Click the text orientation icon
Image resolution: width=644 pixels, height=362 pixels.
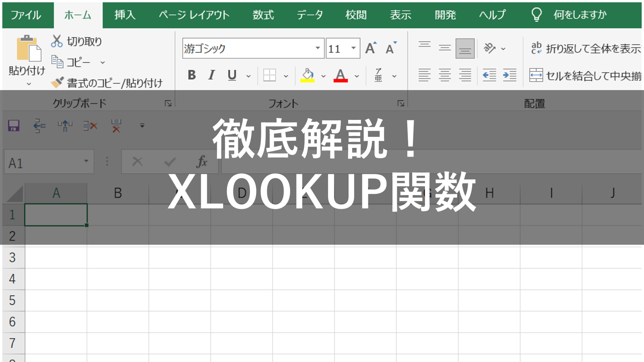tap(489, 48)
